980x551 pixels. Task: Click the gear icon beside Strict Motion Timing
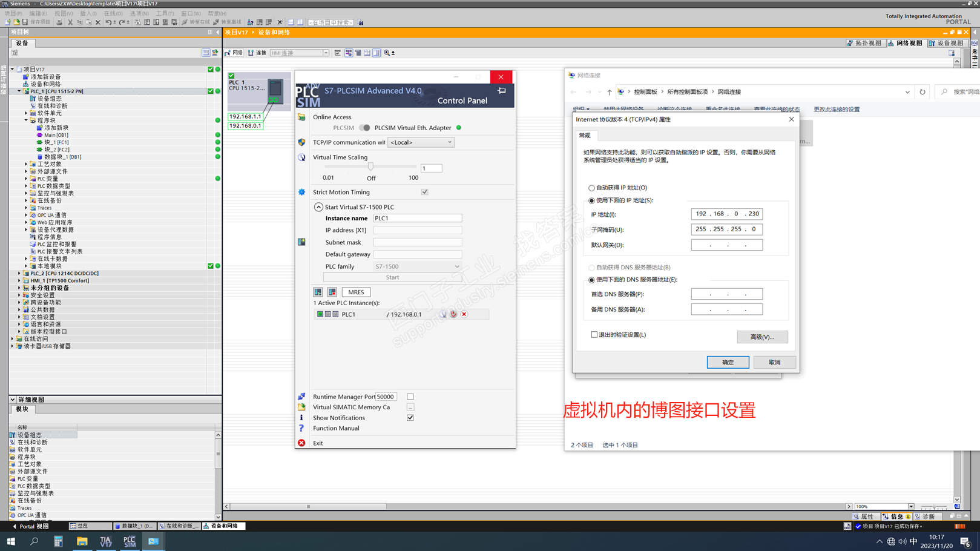(x=301, y=192)
